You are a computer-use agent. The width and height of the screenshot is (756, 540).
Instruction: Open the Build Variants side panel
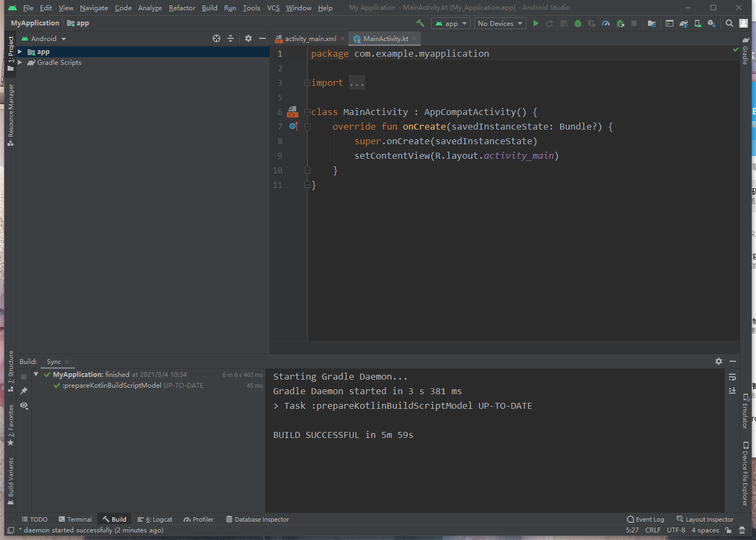(x=10, y=481)
